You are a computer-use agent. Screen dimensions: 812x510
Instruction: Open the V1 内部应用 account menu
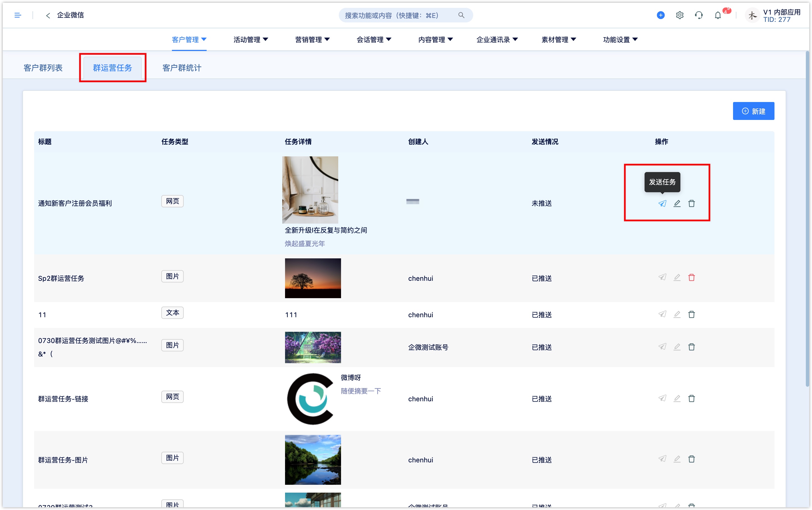[782, 15]
